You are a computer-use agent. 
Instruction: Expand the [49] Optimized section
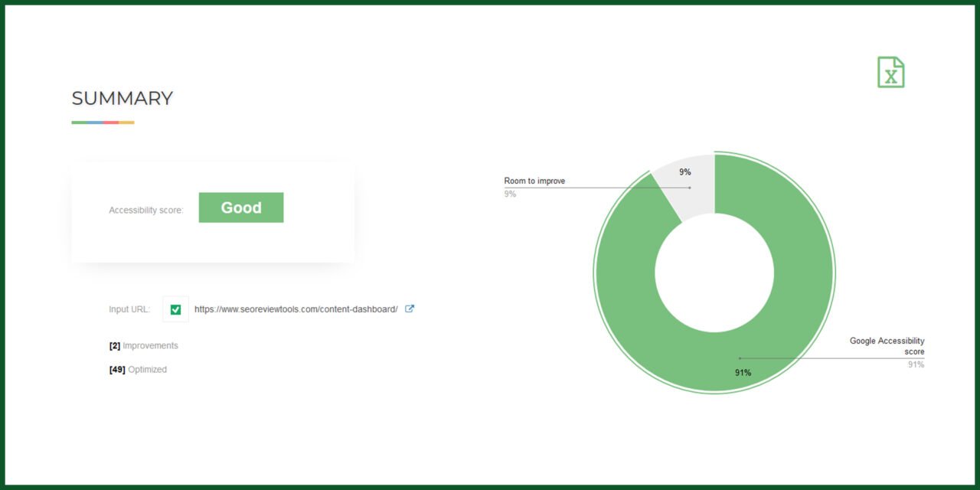tap(137, 369)
